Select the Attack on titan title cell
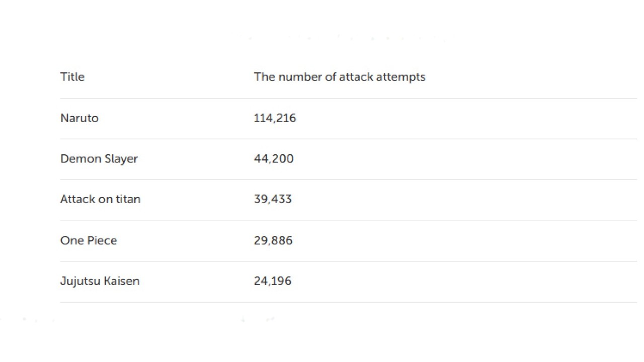 [x=101, y=199]
